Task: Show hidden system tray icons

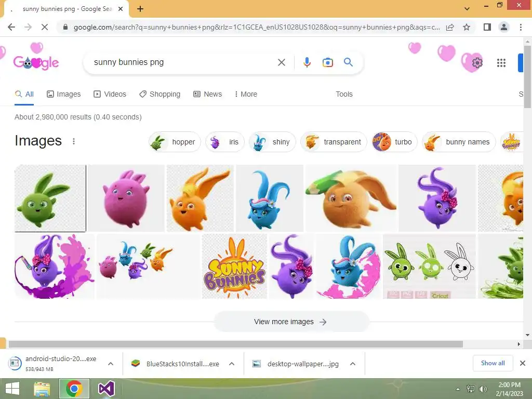Action: (458, 389)
